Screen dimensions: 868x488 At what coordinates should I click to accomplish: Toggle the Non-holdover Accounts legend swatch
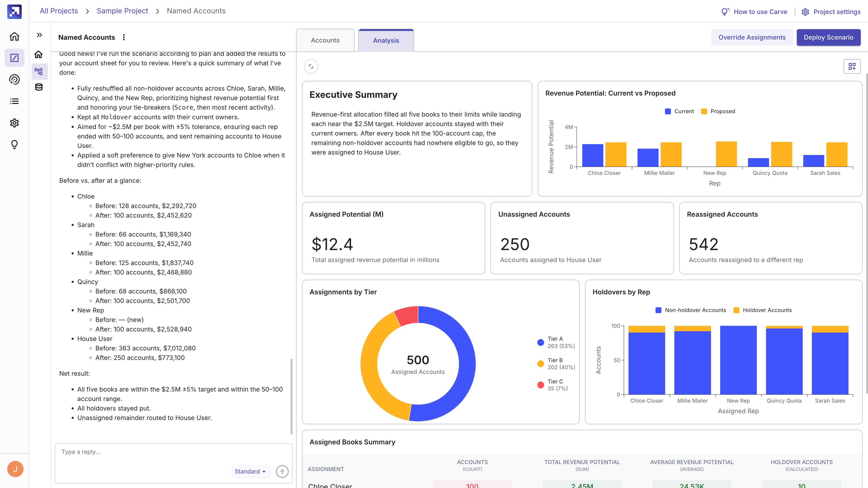[658, 310]
